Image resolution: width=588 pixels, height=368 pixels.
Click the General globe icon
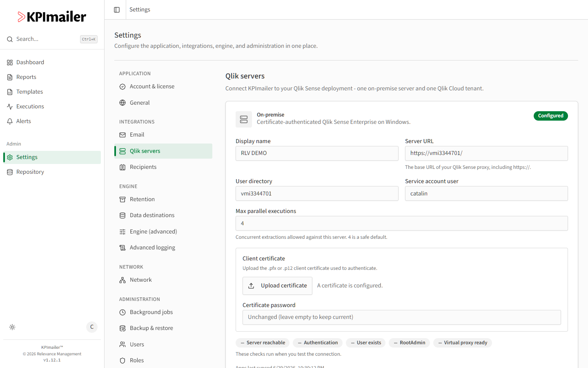point(122,103)
